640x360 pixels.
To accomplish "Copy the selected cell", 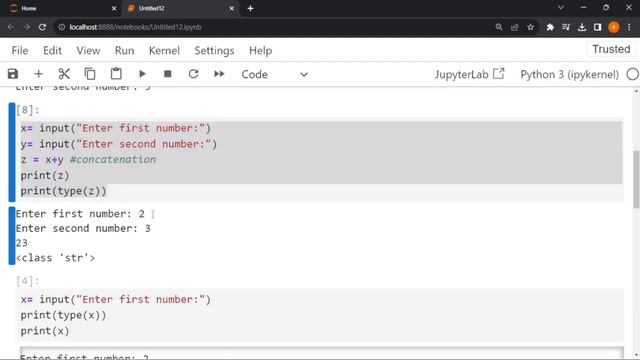I will [90, 74].
